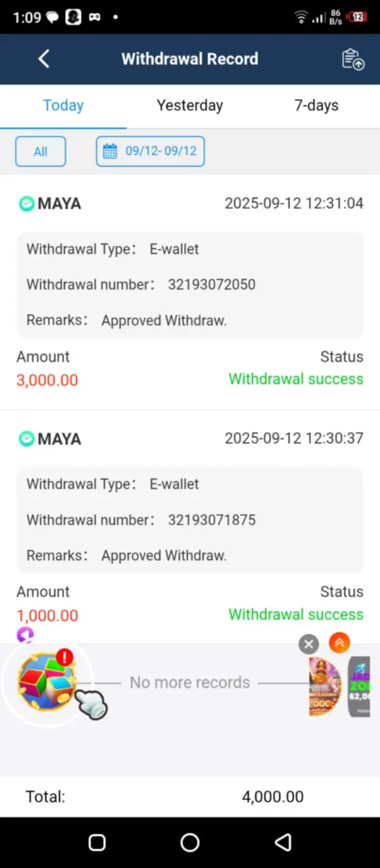Open the 09/12-09/12 date range picker
This screenshot has width=380, height=868.
click(150, 151)
